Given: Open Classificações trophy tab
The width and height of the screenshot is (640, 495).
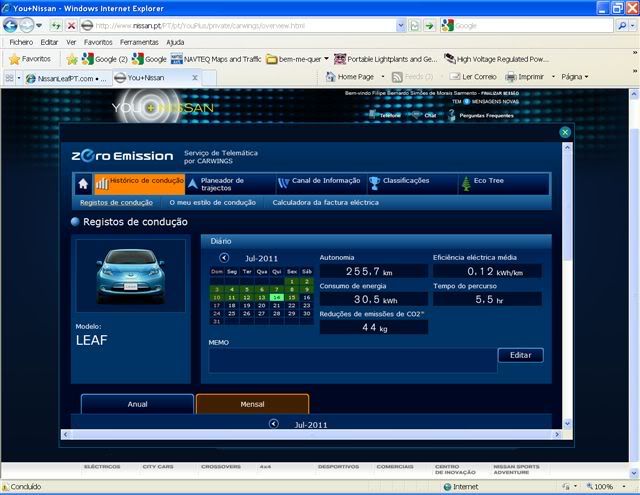Looking at the screenshot, I should coord(412,184).
